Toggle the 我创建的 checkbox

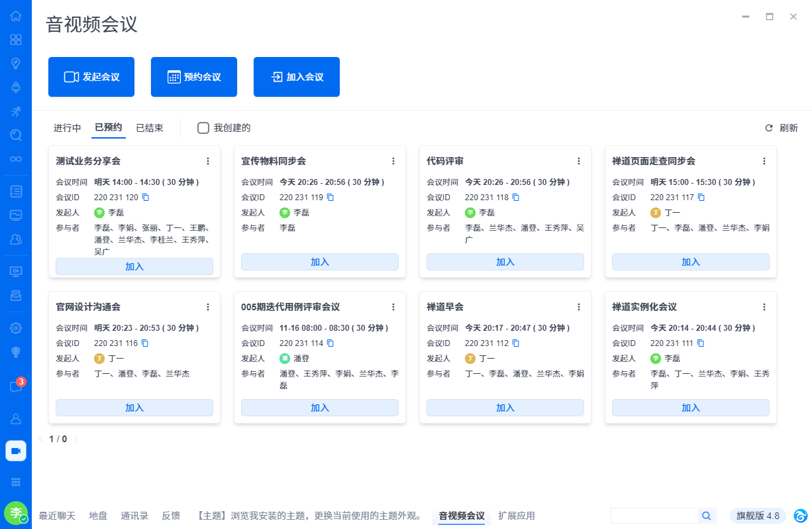pos(203,128)
